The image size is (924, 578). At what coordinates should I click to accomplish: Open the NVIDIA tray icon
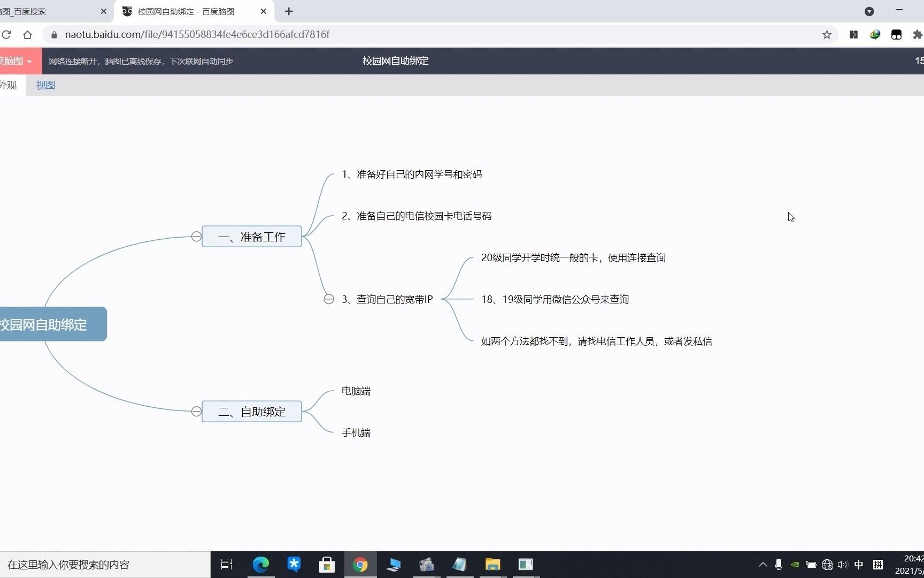(795, 565)
